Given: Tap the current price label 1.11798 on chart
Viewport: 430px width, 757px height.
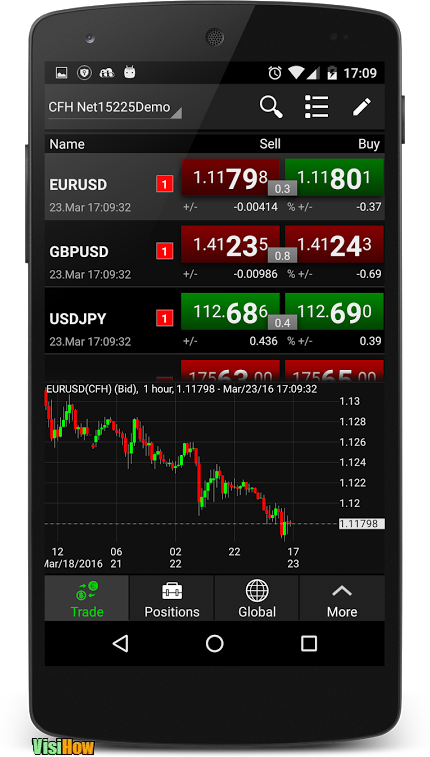Looking at the screenshot, I should click(361, 524).
